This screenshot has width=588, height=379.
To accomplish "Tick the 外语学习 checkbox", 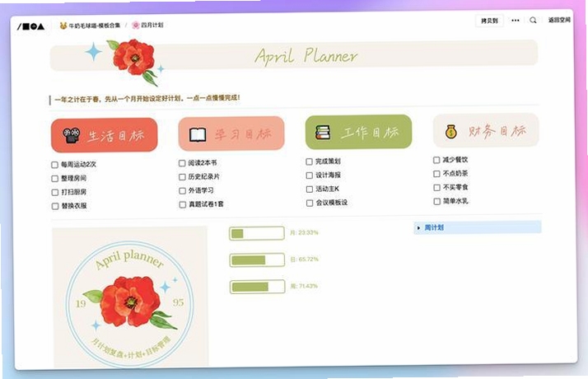I will [x=182, y=191].
